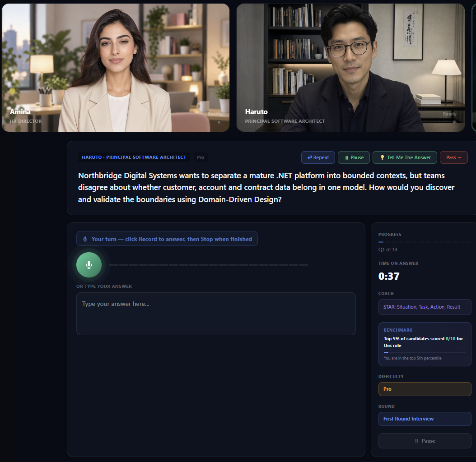
Task: Click the top 5th percentile note
Action: coord(413,358)
